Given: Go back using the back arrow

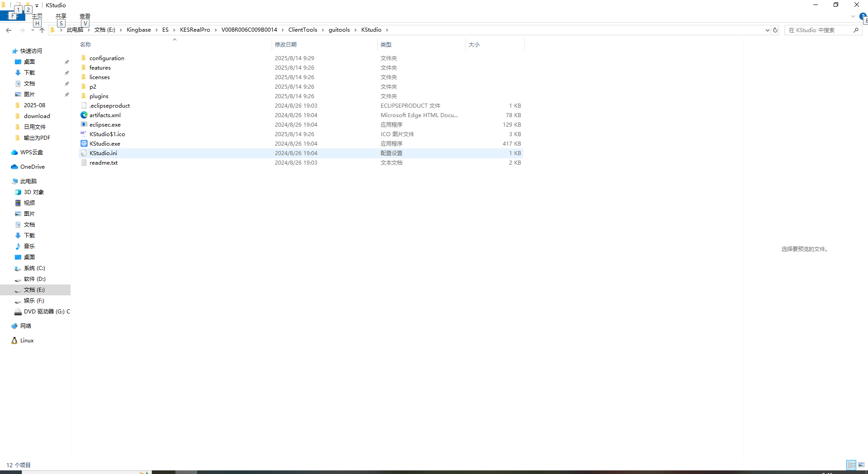Looking at the screenshot, I should tap(9, 30).
